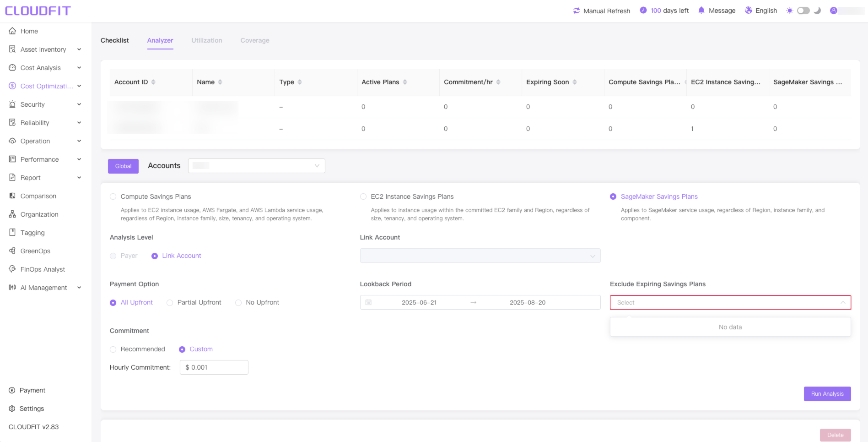
Task: Click the Organization sidebar icon
Action: [12, 214]
